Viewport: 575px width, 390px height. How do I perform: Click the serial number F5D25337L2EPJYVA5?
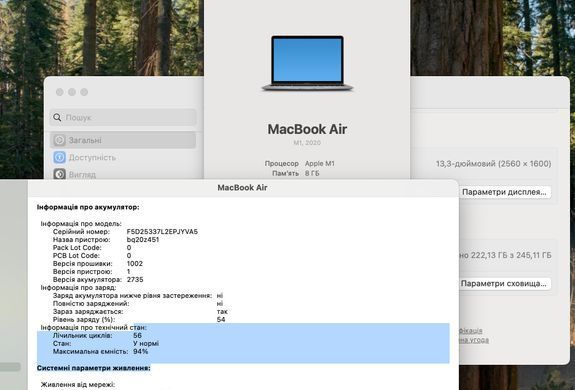point(162,232)
